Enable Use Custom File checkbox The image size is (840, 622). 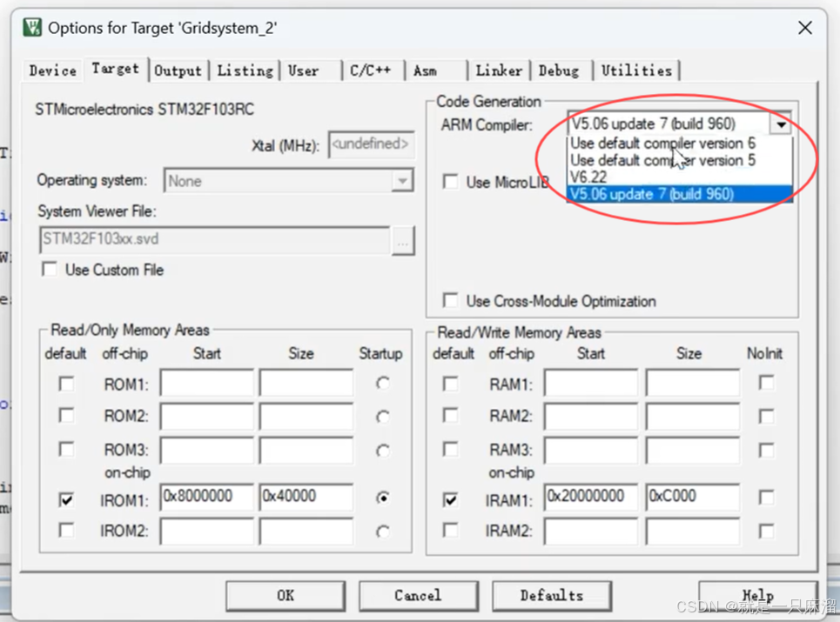pos(50,270)
